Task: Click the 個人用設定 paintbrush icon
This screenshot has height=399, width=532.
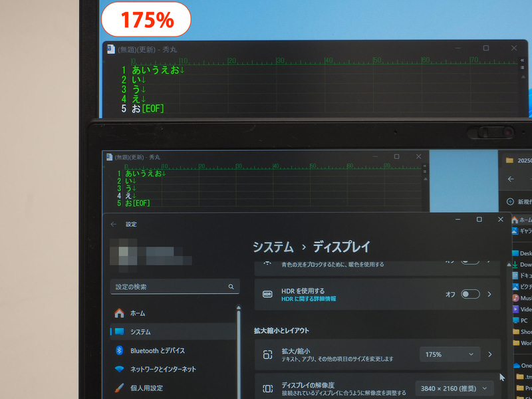Action: [119, 387]
